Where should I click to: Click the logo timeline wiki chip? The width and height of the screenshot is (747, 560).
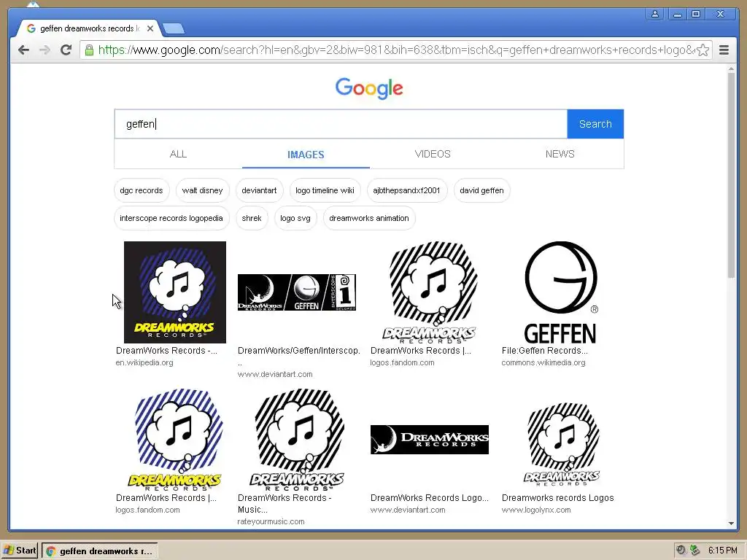point(325,190)
